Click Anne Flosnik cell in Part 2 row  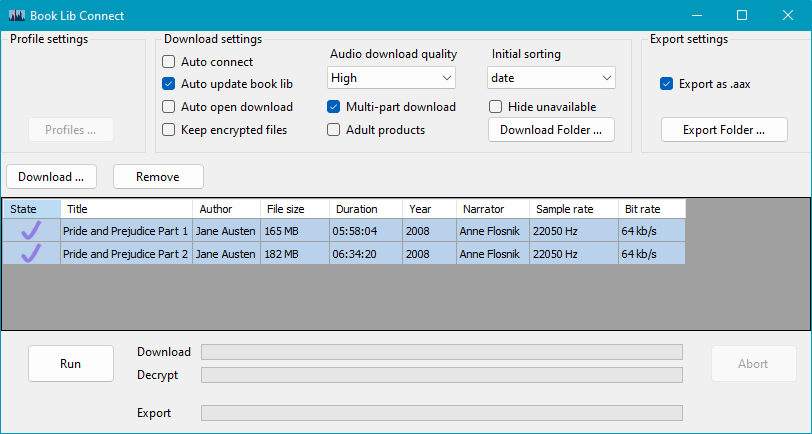tap(492, 253)
